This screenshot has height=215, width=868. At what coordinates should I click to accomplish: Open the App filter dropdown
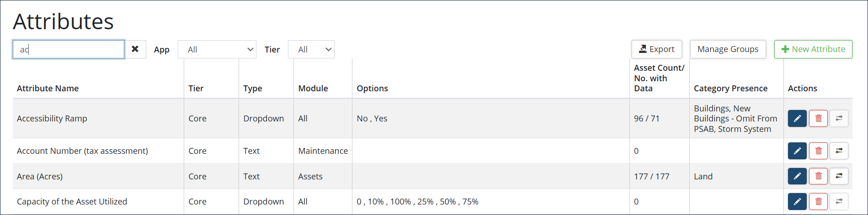tap(217, 49)
